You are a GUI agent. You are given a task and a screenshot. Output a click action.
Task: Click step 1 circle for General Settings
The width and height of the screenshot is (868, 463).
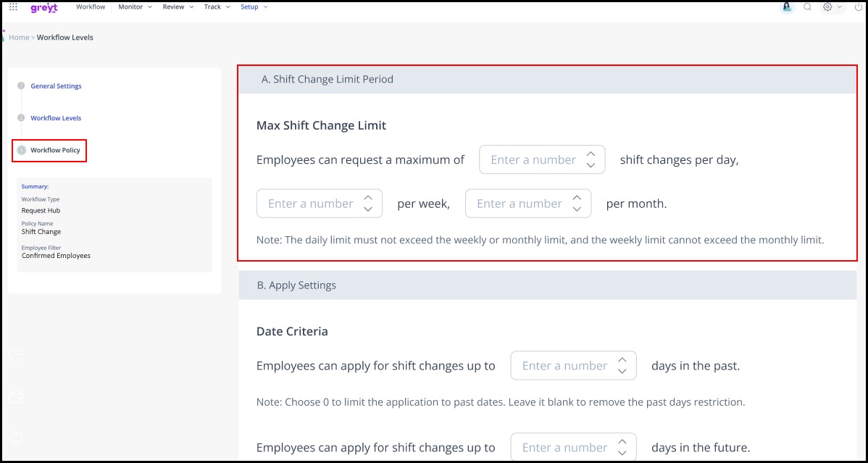click(21, 86)
